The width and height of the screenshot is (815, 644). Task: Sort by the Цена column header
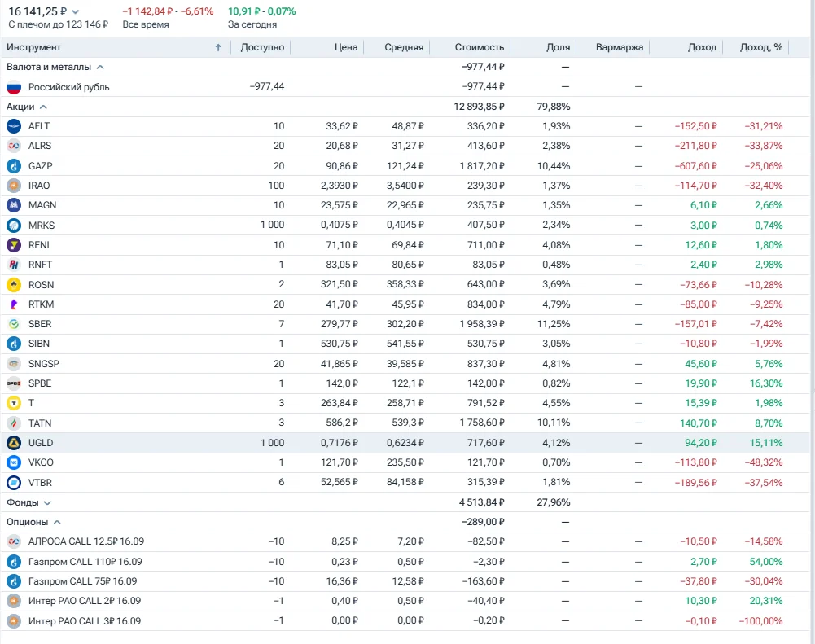click(346, 47)
